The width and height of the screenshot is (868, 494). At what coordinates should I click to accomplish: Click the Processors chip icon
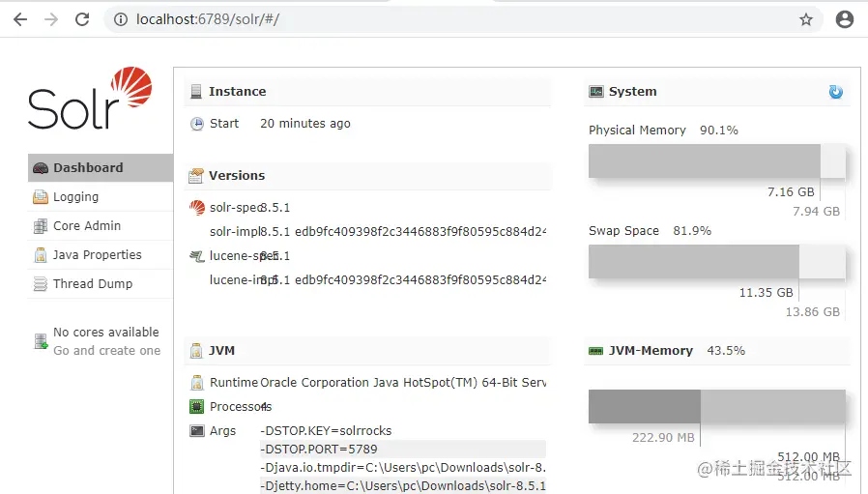coord(196,406)
